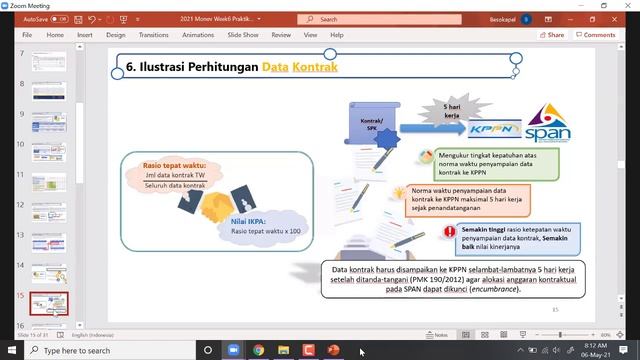640x360 pixels.
Task: Fit slide to current window icon
Action: coord(620,335)
